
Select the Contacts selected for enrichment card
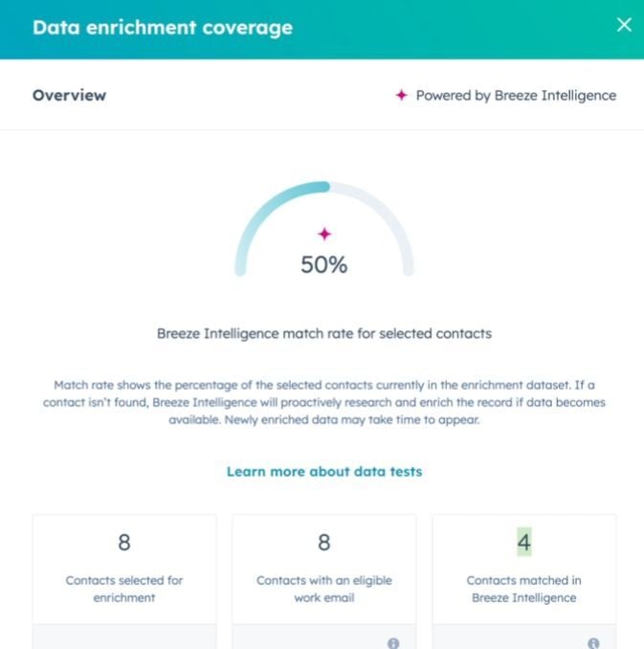click(x=124, y=570)
